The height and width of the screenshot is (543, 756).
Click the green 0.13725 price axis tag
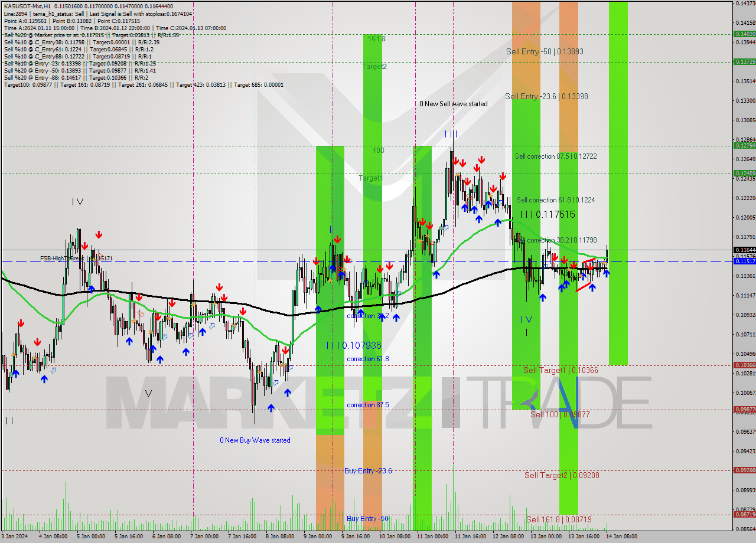click(744, 61)
